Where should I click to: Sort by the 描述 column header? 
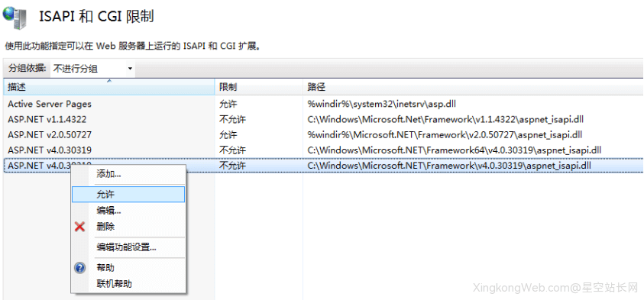(x=108, y=87)
